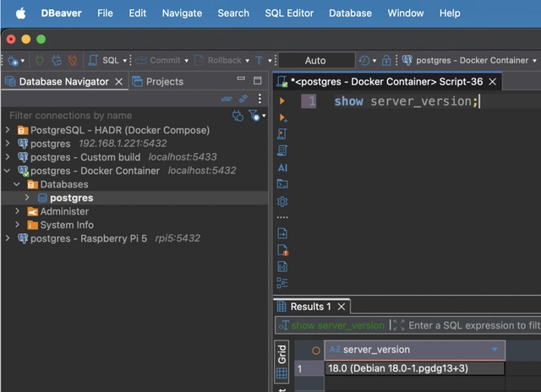
Task: Click the link with editor icon in navigator
Action: tap(243, 99)
